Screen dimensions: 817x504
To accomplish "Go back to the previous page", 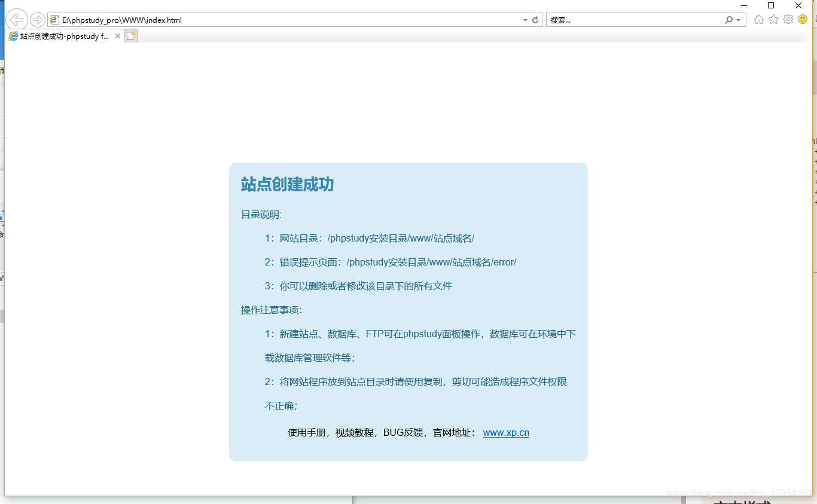I will click(17, 19).
